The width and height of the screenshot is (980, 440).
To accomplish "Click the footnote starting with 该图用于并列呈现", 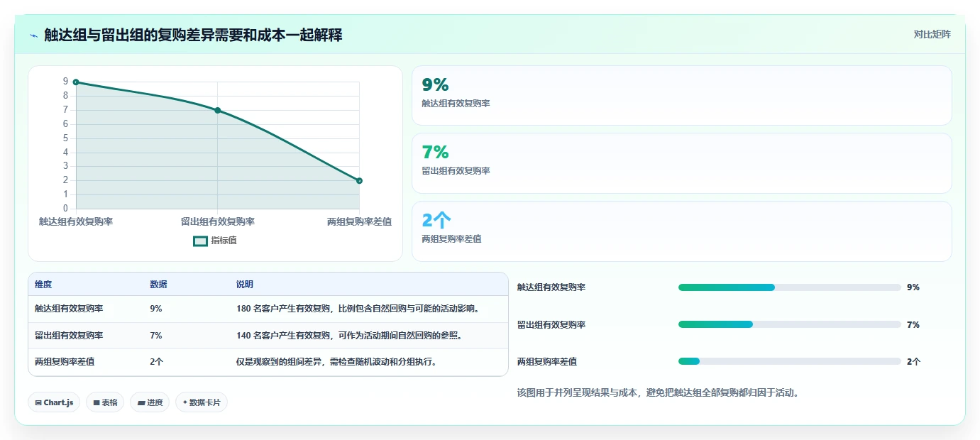I will click(659, 392).
